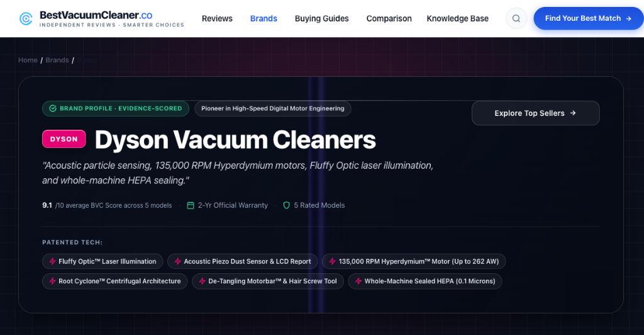Image resolution: width=644 pixels, height=335 pixels.
Task: Click the shield icon beside 5 Rated Models
Action: [287, 205]
